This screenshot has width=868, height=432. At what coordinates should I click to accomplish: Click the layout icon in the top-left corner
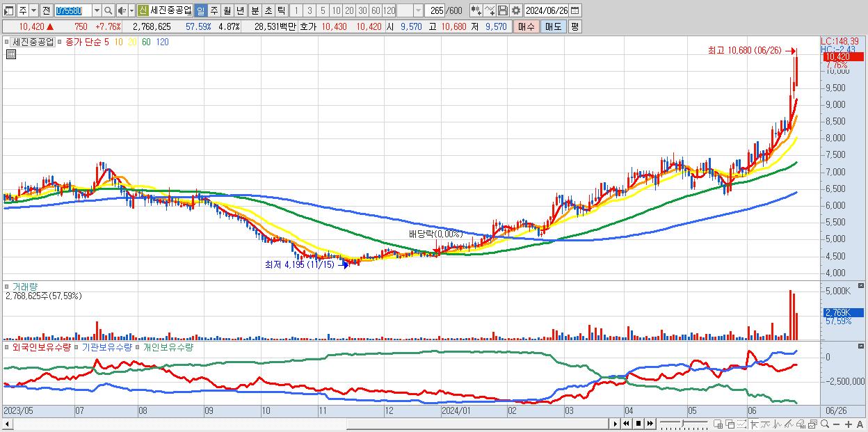[8, 10]
